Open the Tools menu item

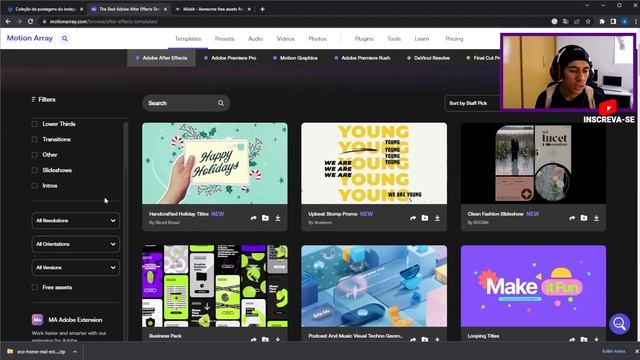[x=394, y=39]
